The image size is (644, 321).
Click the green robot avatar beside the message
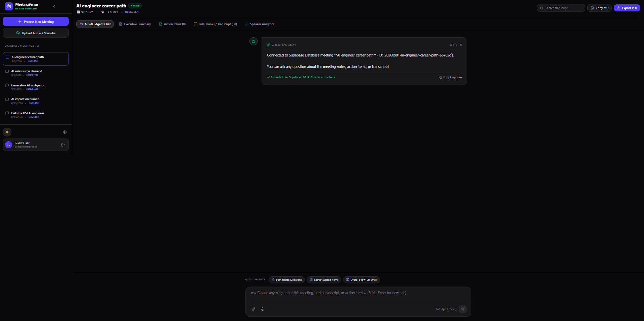(254, 41)
